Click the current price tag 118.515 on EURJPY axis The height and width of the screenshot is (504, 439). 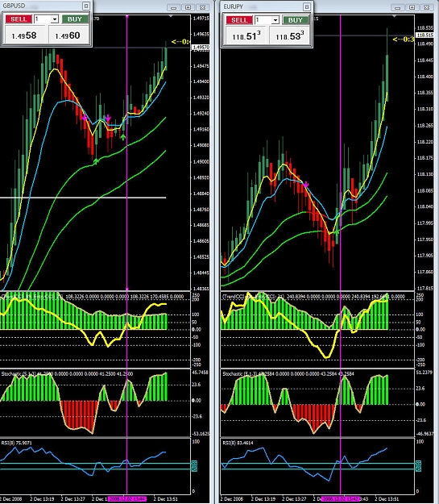coord(425,35)
